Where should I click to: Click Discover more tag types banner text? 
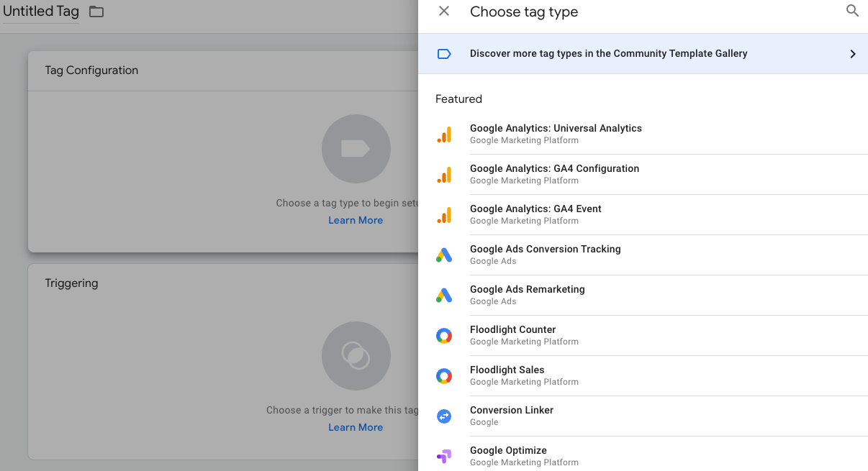coord(608,54)
